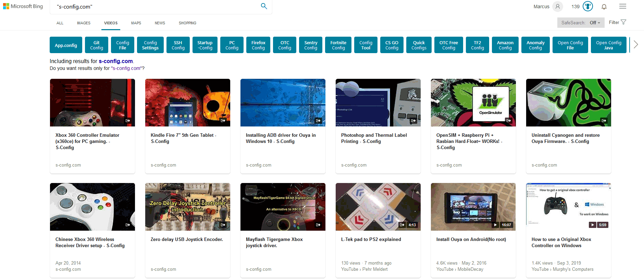Image resolution: width=644 pixels, height=279 pixels.
Task: Open the Xbox 360 Controller Emulator video thumbnail
Action: coord(92,102)
